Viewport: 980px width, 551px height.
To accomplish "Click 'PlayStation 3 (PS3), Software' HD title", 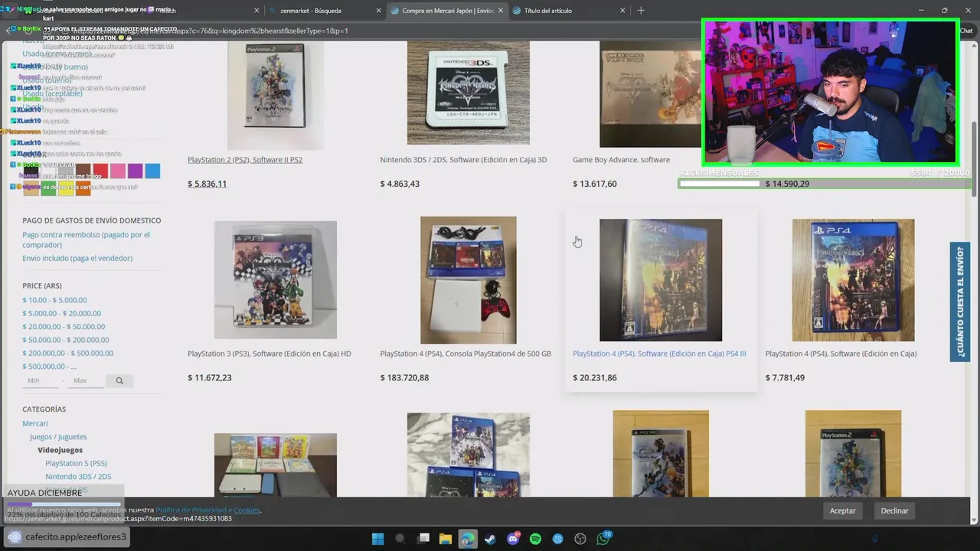I will click(x=269, y=354).
